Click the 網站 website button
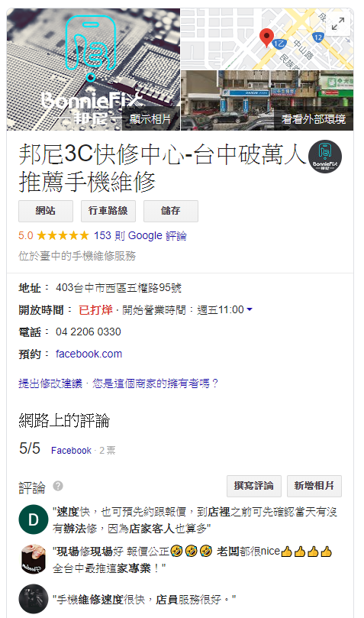Image resolution: width=364 pixels, height=618 pixels. click(46, 211)
